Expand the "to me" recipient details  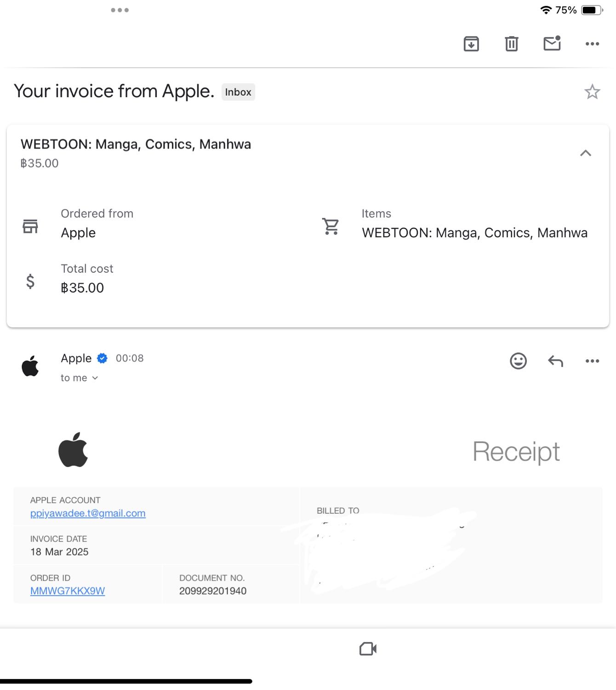point(80,378)
